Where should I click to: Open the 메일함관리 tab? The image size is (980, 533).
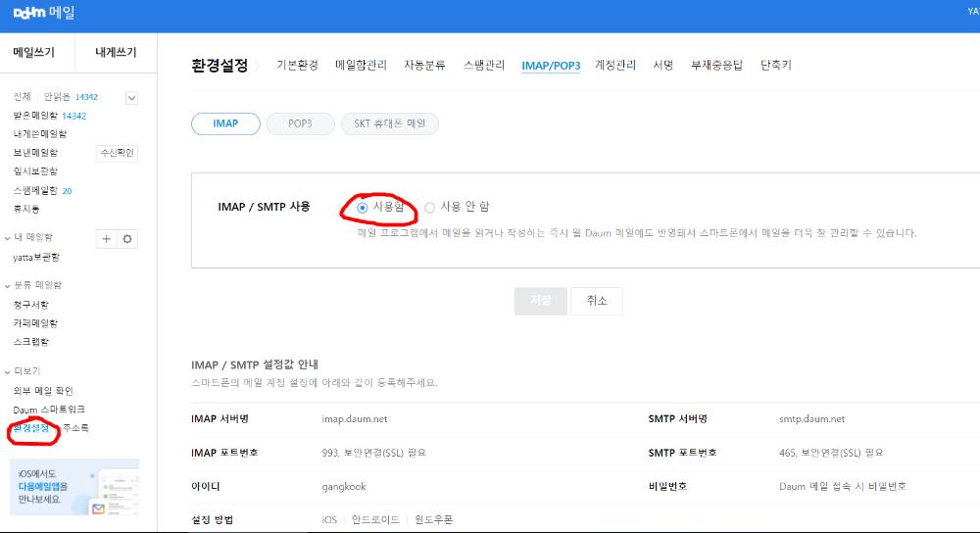pyautogui.click(x=361, y=65)
